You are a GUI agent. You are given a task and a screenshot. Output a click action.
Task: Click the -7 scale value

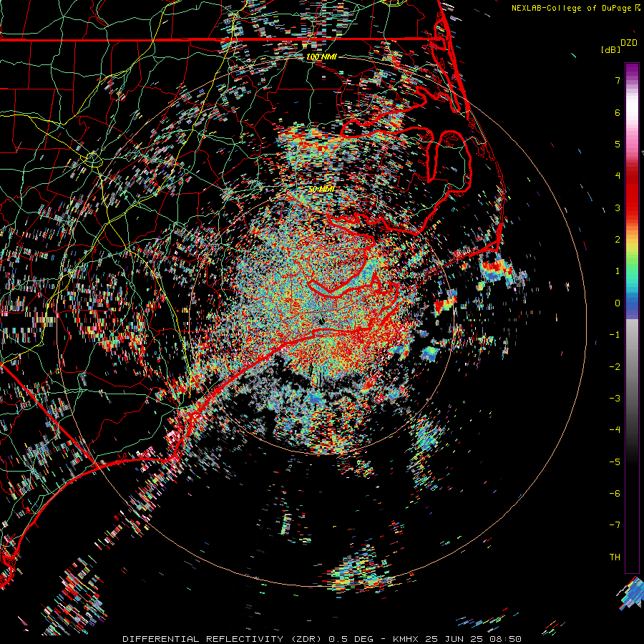point(615,525)
